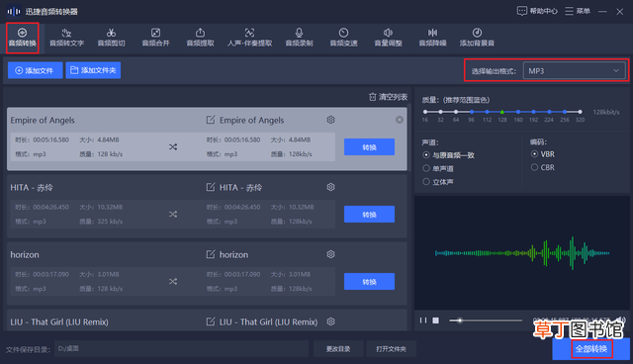Screen dimensions: 633x364
Task: Select 立体声 stereo channel option
Action: (438, 182)
